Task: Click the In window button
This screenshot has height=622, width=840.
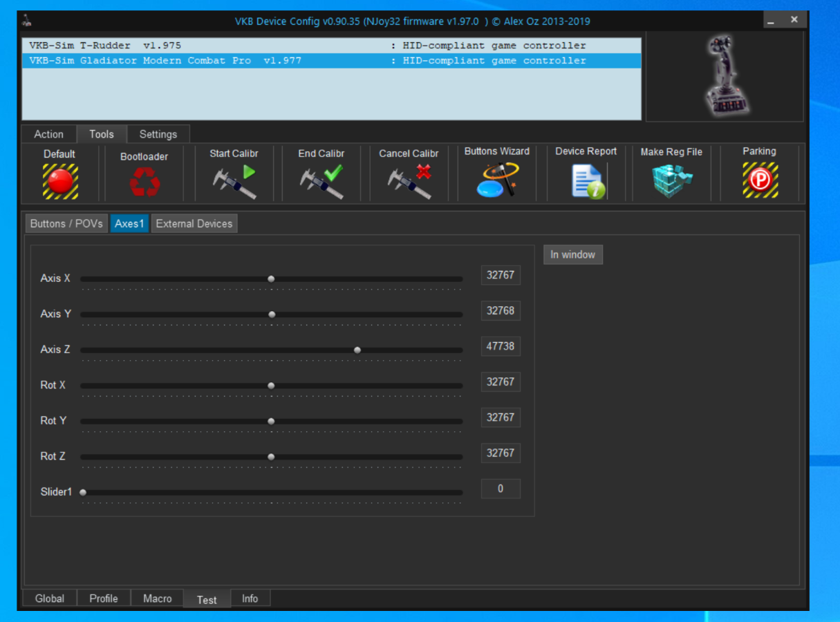Action: pyautogui.click(x=573, y=254)
